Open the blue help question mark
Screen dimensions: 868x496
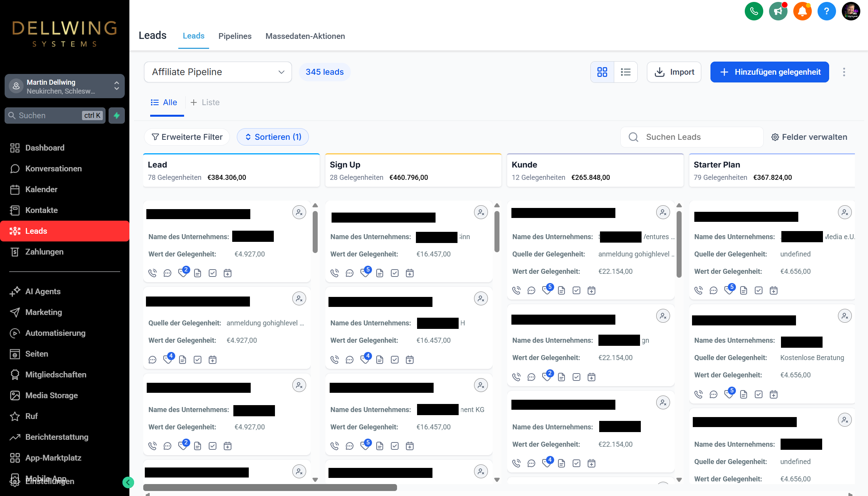point(826,11)
